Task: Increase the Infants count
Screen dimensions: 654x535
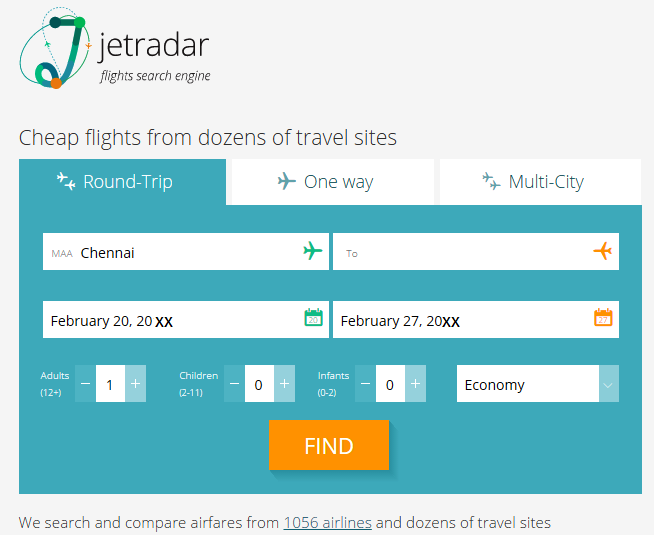Action: point(416,384)
